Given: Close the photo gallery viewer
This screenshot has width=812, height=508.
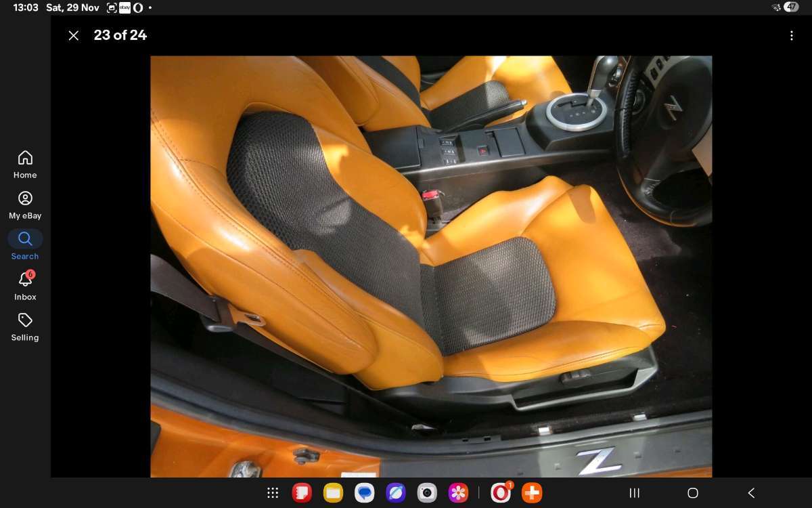Looking at the screenshot, I should (74, 36).
